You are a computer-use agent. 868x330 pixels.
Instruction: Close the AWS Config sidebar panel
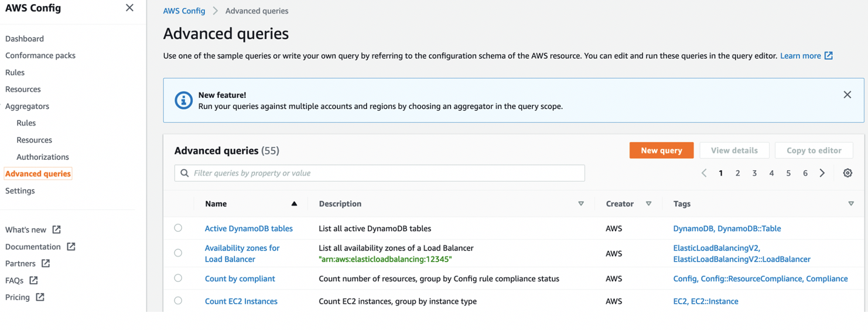click(x=129, y=8)
